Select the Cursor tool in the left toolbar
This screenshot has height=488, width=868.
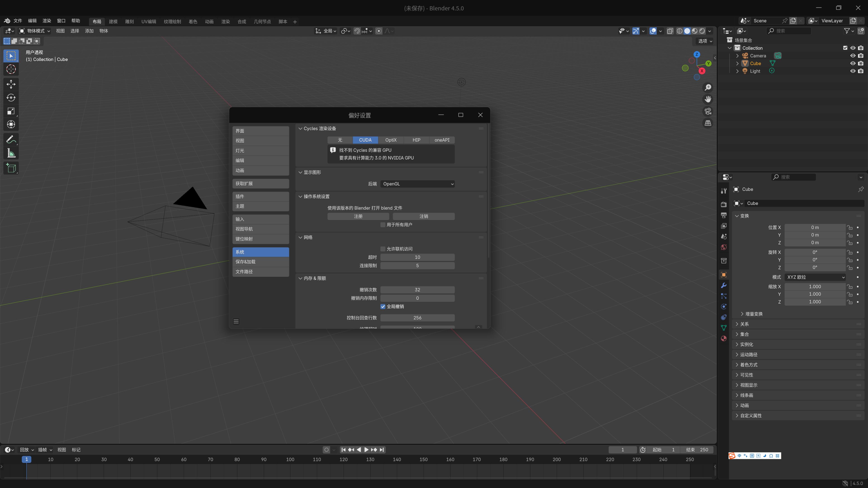(11, 69)
